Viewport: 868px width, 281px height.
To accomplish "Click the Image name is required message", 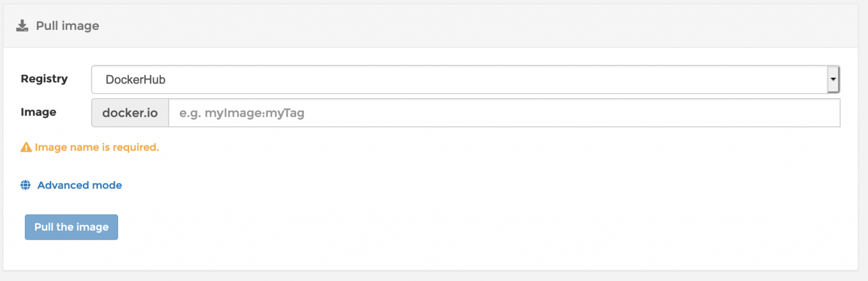I will coord(97,147).
